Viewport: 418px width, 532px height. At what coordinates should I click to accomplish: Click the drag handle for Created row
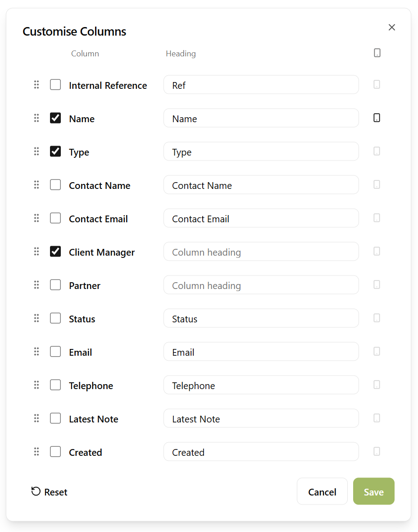pyautogui.click(x=36, y=452)
